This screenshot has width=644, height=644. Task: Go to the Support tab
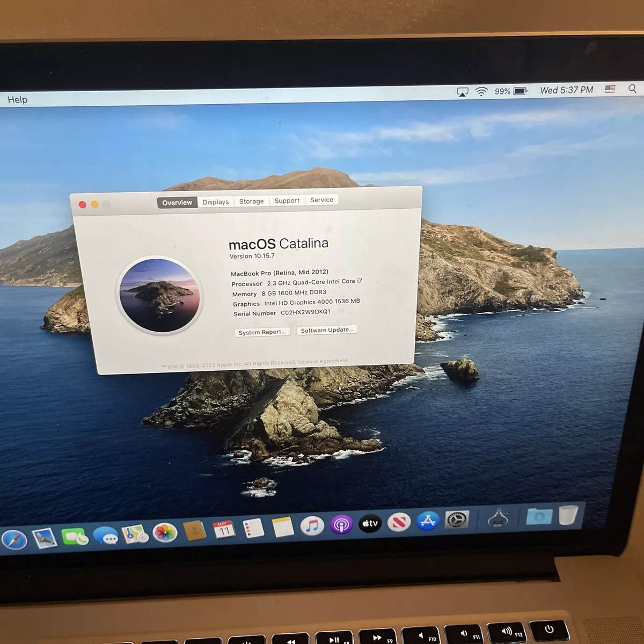(x=287, y=201)
